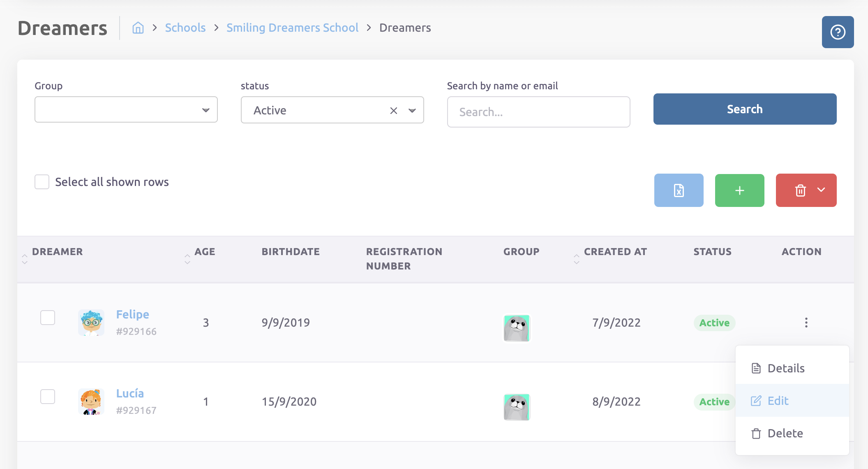
Task: Click the red trash bulk delete icon
Action: tap(800, 190)
